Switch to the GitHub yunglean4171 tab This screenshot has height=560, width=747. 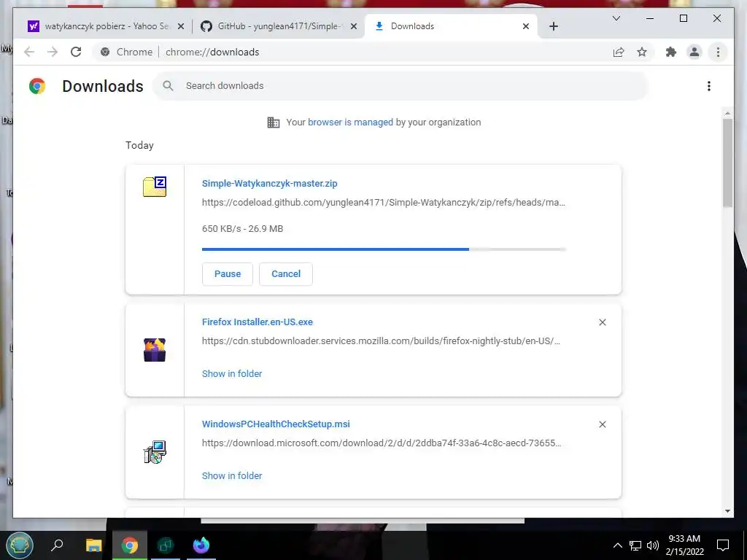(279, 26)
